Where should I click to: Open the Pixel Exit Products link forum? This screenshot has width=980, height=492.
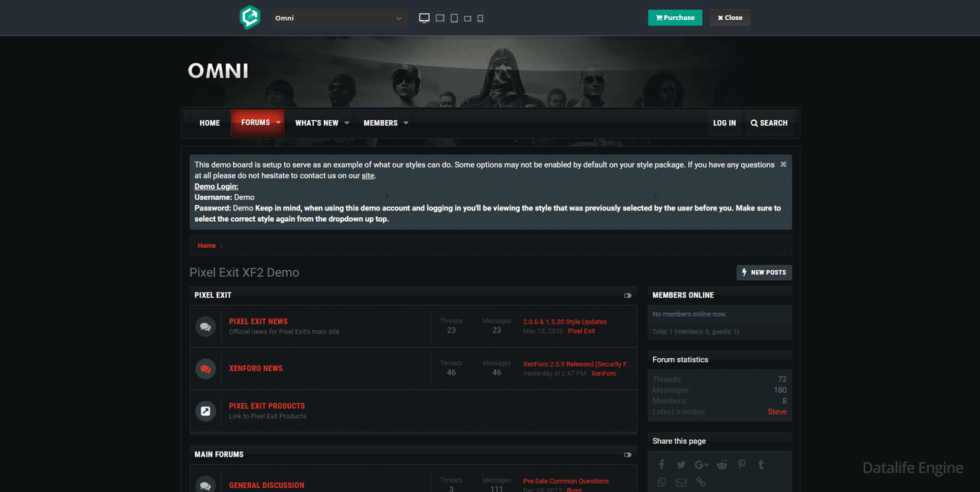tap(266, 406)
